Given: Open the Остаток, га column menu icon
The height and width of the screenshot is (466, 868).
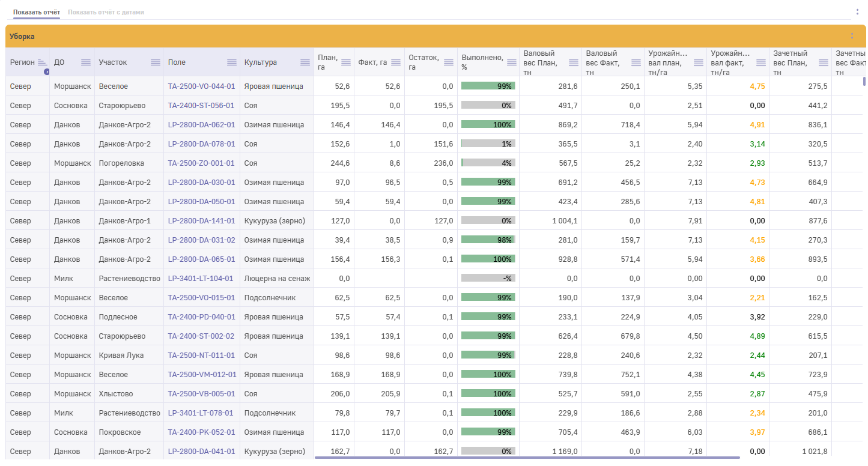Looking at the screenshot, I should coord(449,62).
